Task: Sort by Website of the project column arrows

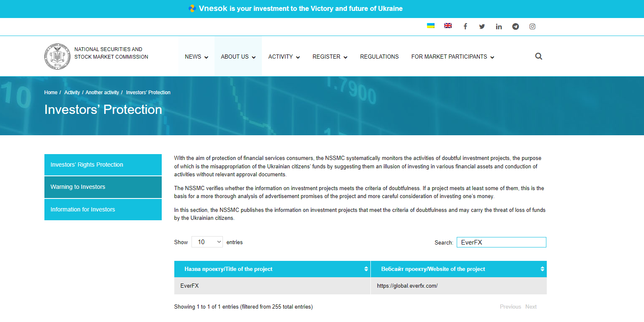Action: click(543, 269)
